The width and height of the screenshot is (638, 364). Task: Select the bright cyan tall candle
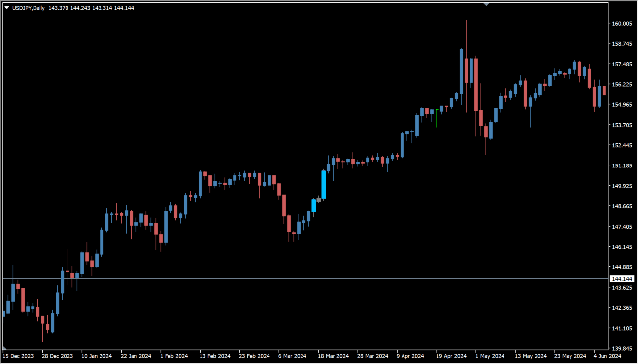(324, 184)
